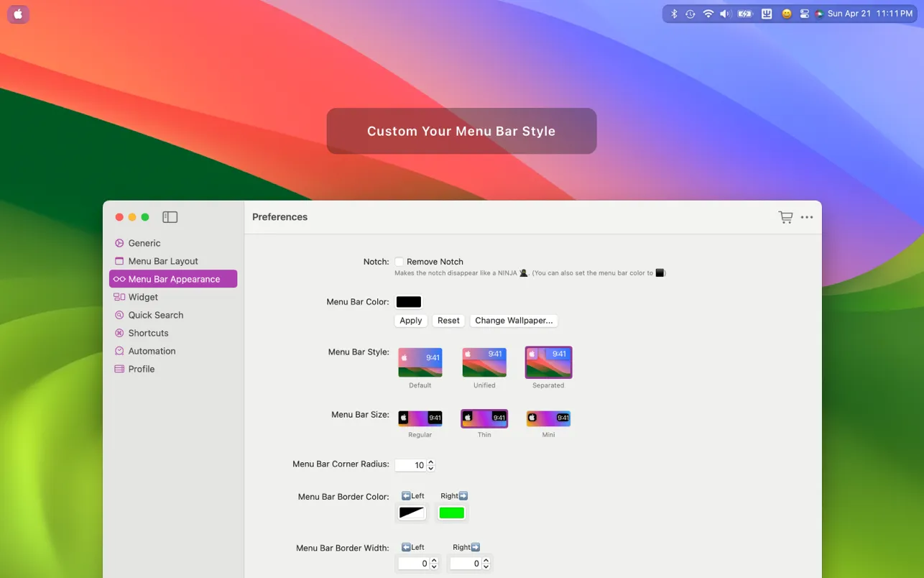Click the right border width stepper arrows
Image resolution: width=924 pixels, height=578 pixels.
pos(486,564)
